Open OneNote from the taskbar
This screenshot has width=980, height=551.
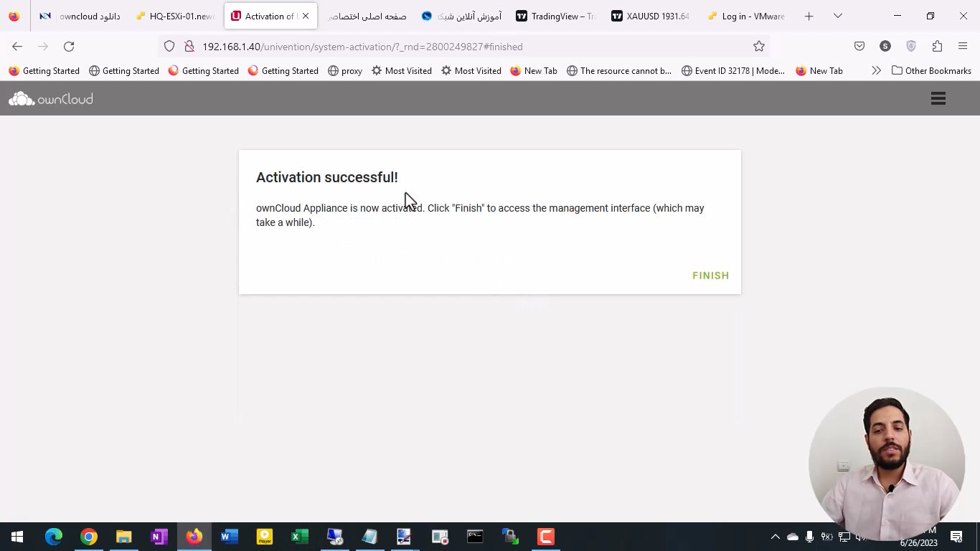pos(159,537)
